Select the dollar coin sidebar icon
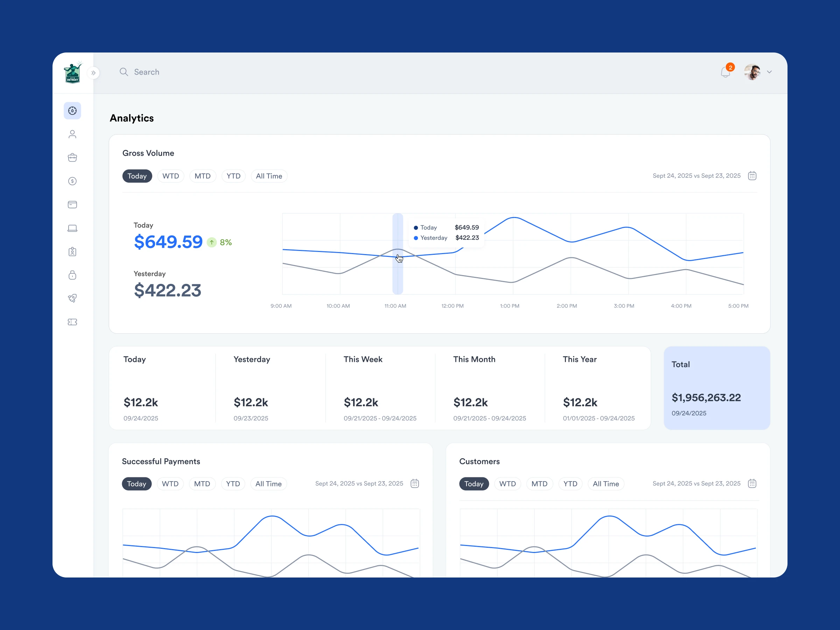 pyautogui.click(x=72, y=181)
